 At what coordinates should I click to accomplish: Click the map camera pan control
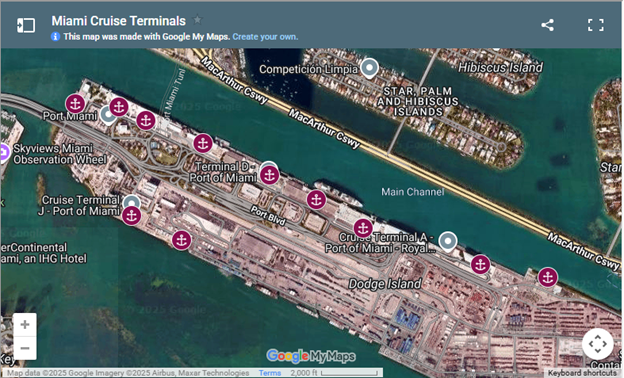point(598,344)
